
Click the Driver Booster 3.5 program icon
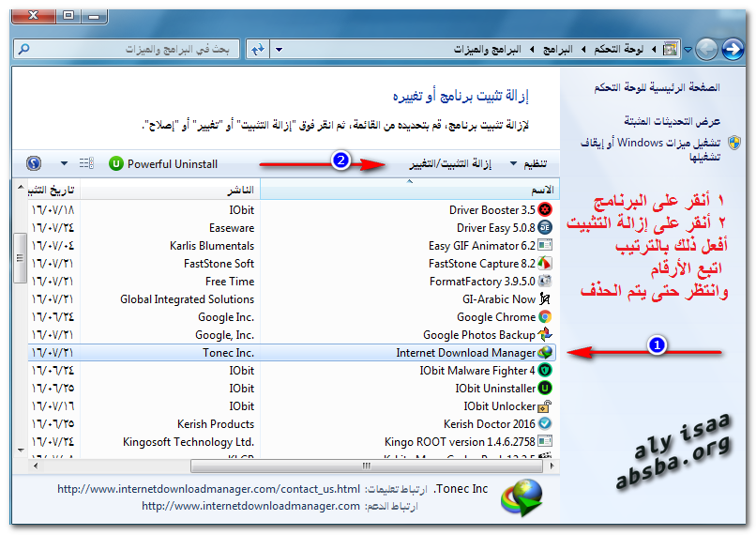pyautogui.click(x=545, y=210)
